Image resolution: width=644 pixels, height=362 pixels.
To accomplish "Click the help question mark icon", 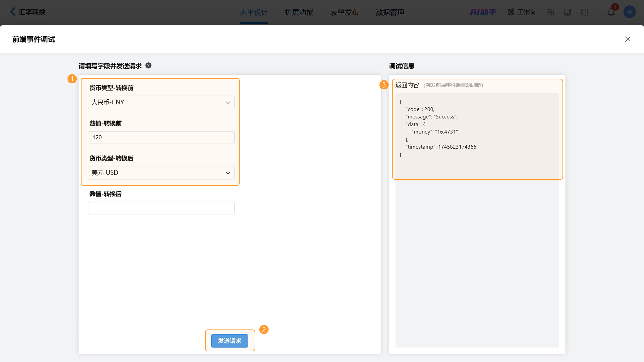I will click(148, 66).
